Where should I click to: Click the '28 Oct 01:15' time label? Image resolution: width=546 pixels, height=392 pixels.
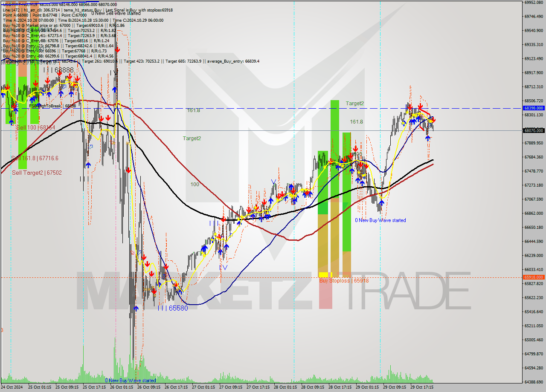(286, 387)
